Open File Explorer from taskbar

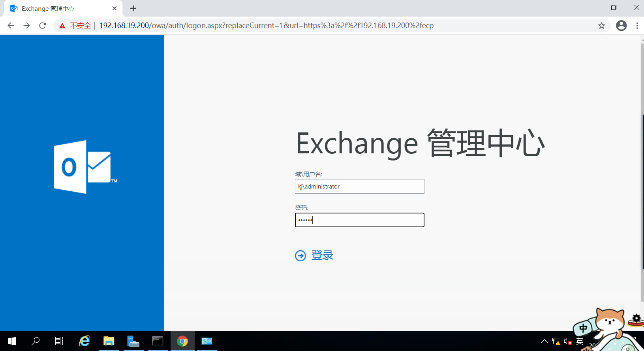(x=109, y=341)
